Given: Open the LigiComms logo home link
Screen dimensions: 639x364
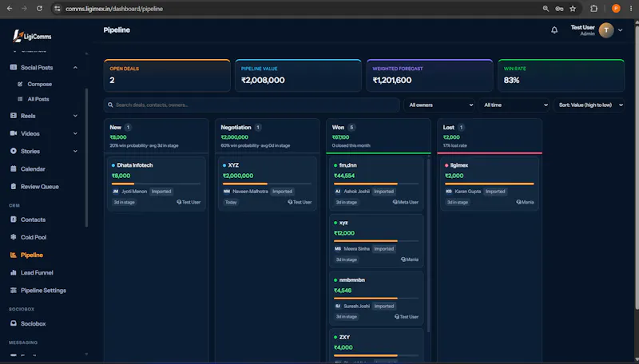Looking at the screenshot, I should (x=32, y=36).
